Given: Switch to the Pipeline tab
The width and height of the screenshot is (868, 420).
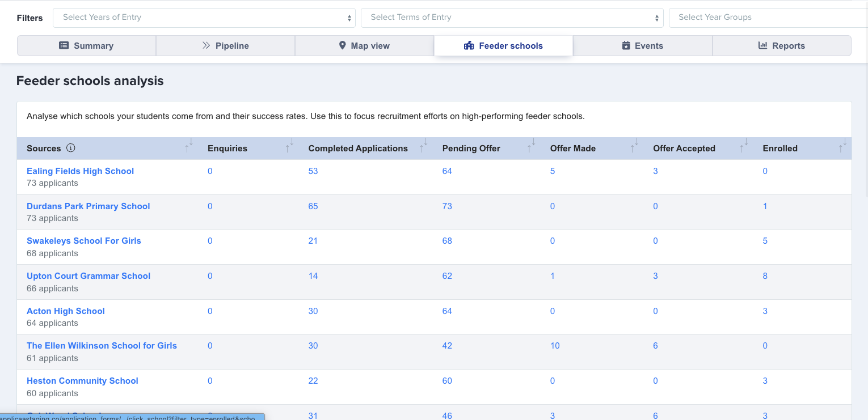Looking at the screenshot, I should pyautogui.click(x=225, y=46).
